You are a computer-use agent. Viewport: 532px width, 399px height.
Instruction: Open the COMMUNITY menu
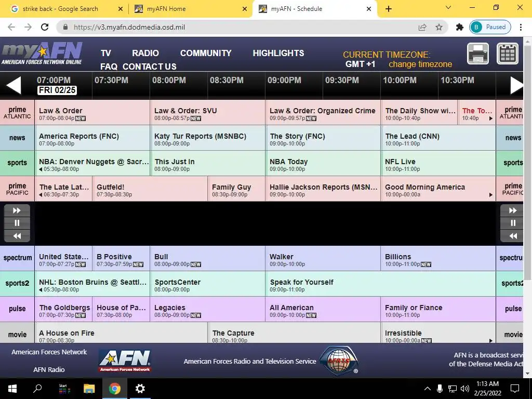[x=206, y=54]
